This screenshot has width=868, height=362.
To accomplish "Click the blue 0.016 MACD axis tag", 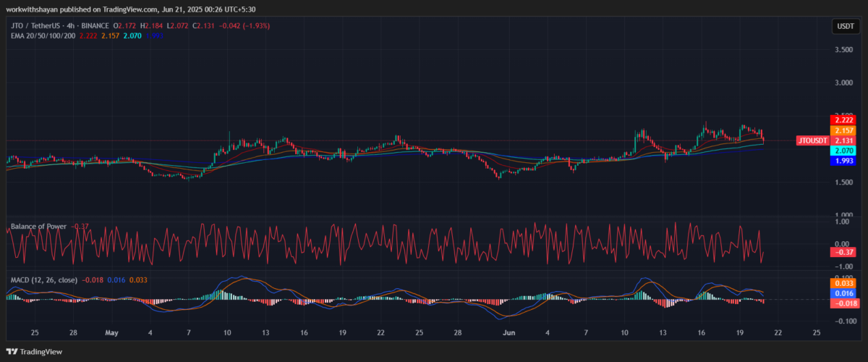I will tap(843, 293).
